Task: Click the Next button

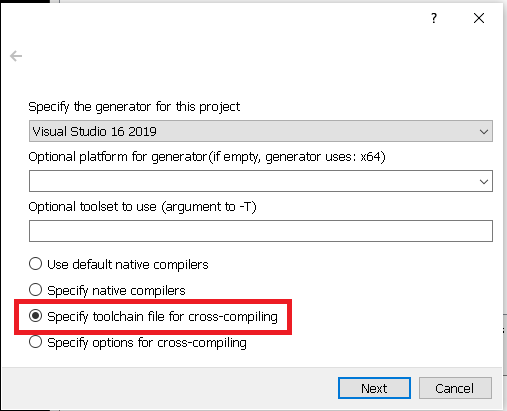Action: [374, 388]
